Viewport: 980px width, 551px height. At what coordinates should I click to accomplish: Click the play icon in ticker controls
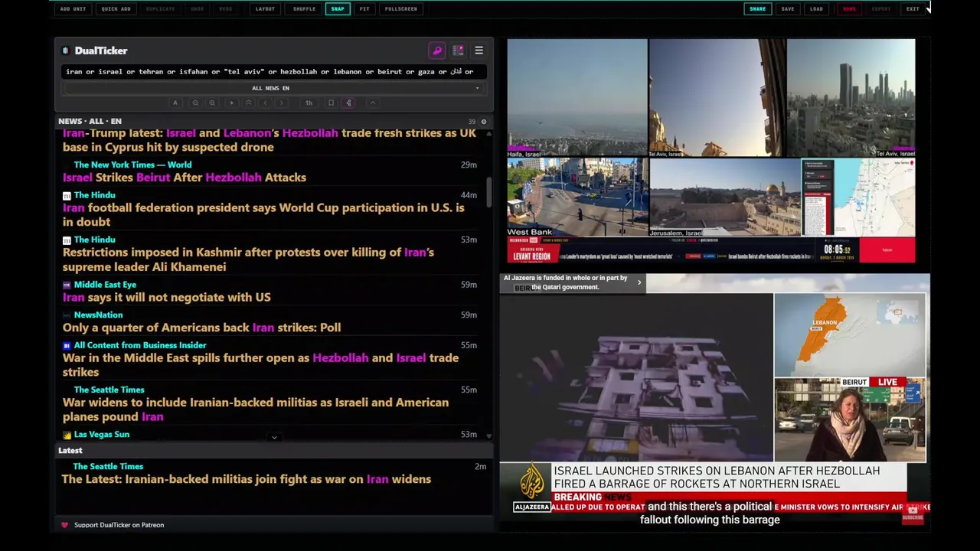point(231,103)
